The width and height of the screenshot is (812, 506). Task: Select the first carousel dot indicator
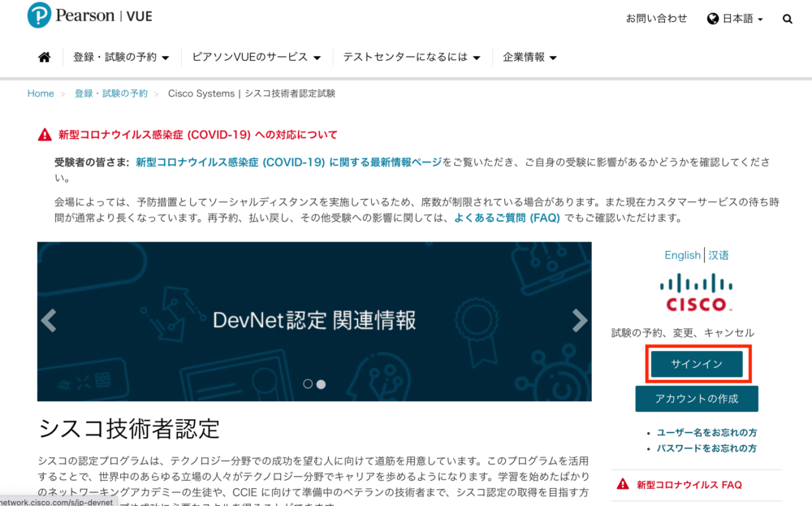[x=308, y=384]
